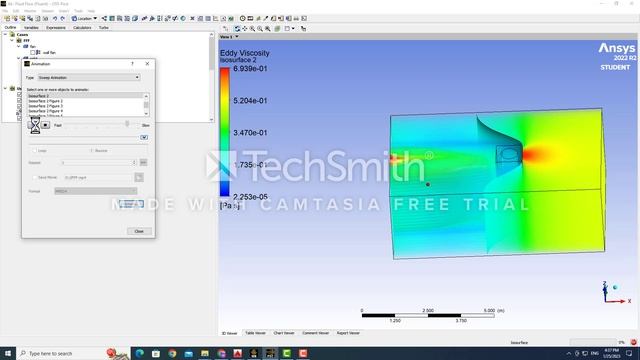
Task: Click the red stop icon in status bar
Action: coord(633,342)
